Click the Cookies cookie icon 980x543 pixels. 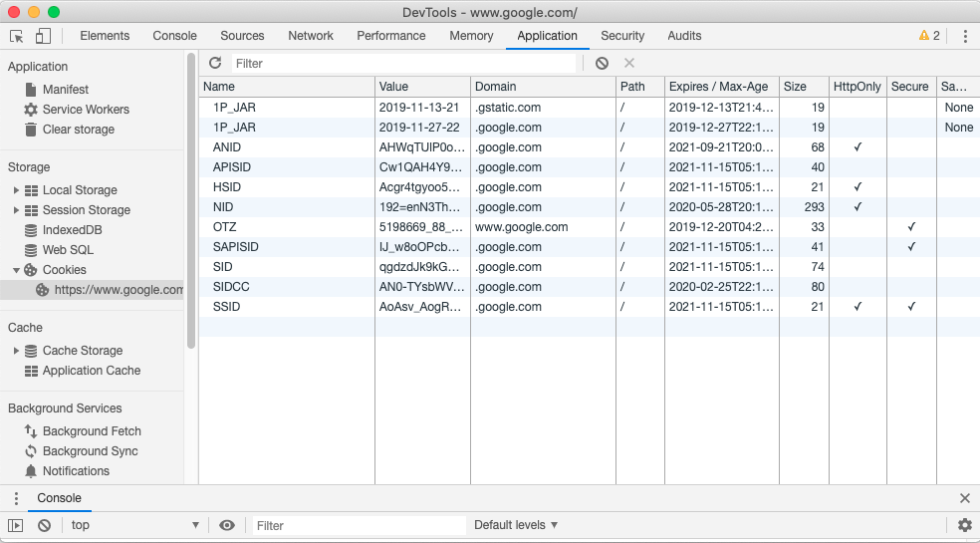[x=31, y=270]
